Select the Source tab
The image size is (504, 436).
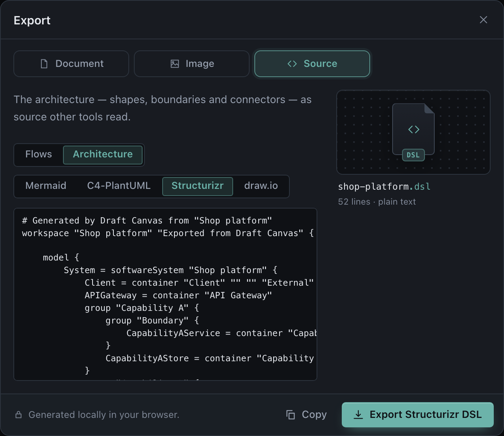pos(312,64)
